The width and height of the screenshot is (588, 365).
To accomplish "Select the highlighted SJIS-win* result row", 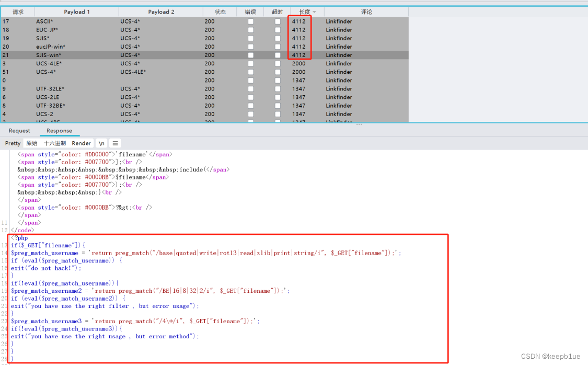I will pyautogui.click(x=131, y=55).
